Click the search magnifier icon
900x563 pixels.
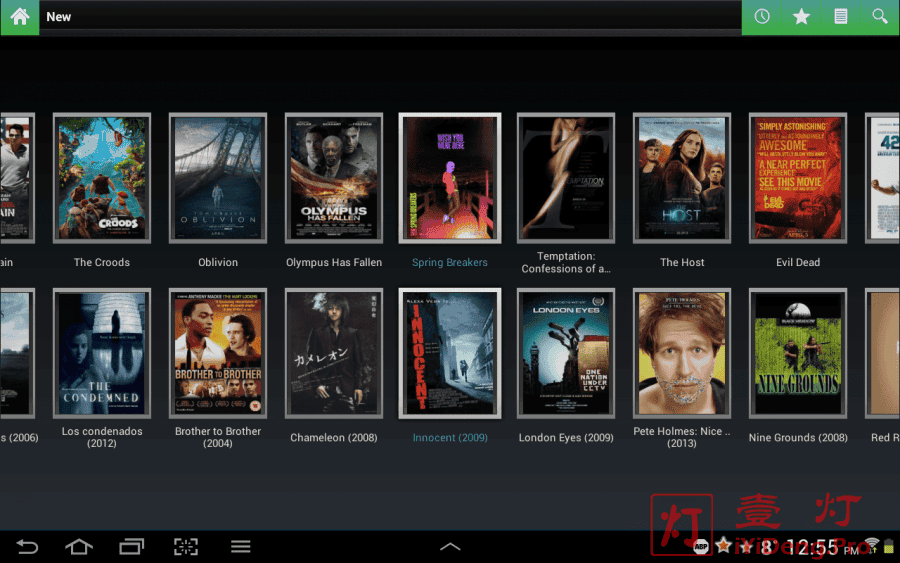tap(880, 17)
